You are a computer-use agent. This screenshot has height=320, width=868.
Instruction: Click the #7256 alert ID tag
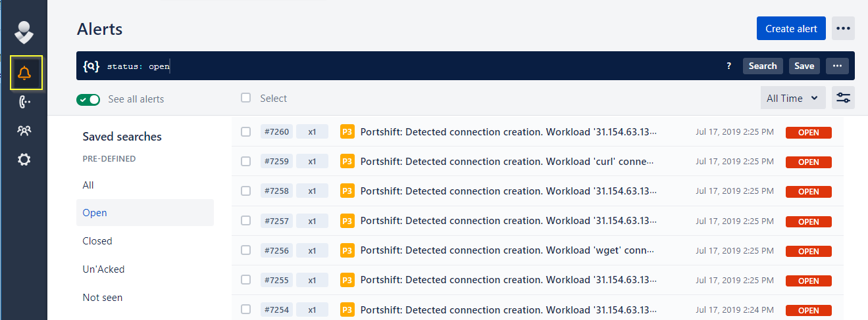pyautogui.click(x=276, y=250)
